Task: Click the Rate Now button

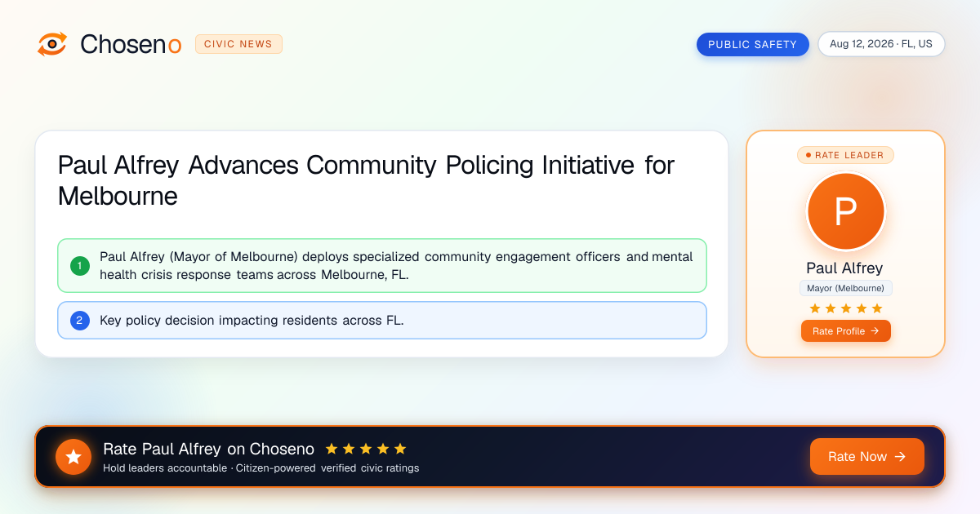Action: click(866, 456)
